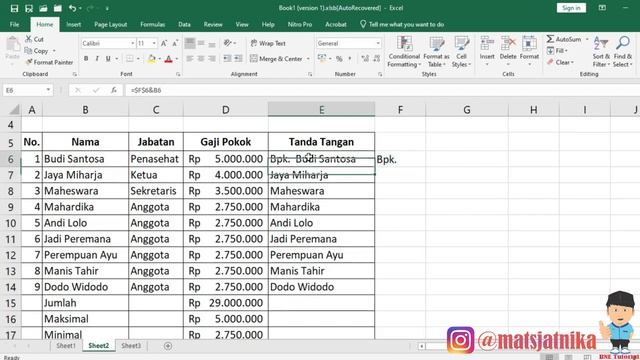The height and width of the screenshot is (360, 640).
Task: Toggle Align Left
Action: (190, 59)
